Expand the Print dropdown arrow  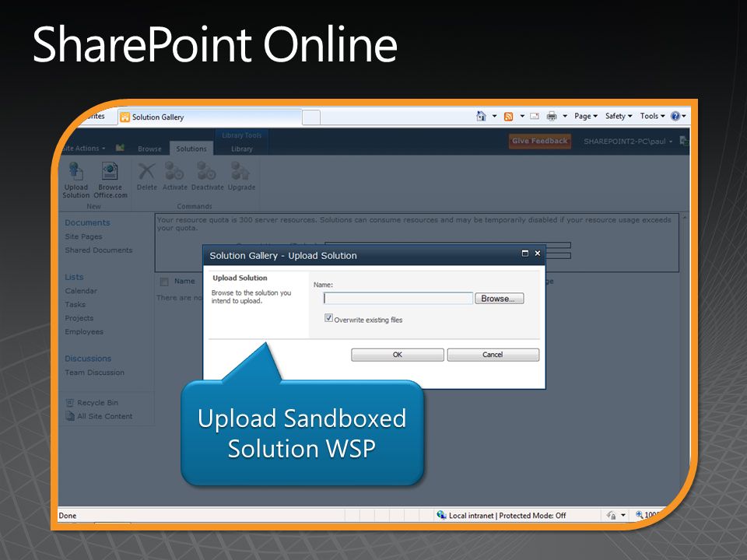coord(565,116)
